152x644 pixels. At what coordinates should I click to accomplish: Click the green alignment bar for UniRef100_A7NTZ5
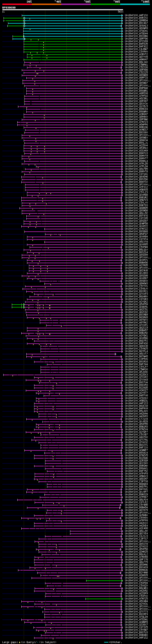coord(104,599)
